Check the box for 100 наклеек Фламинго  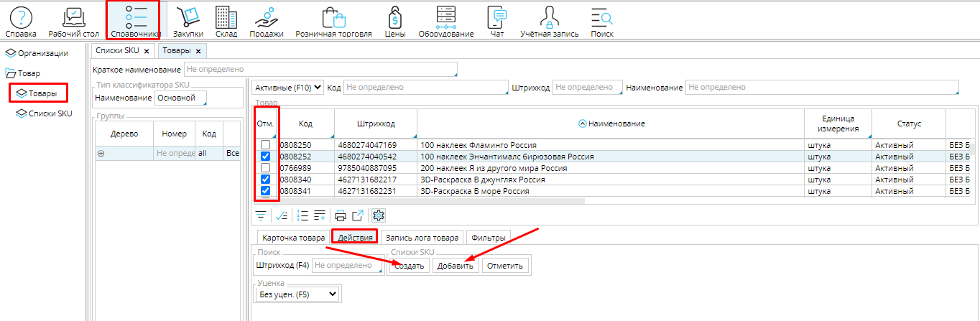265,145
